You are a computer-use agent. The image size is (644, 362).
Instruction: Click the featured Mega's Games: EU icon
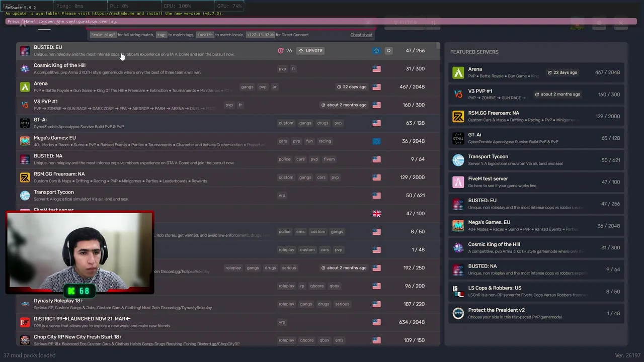click(458, 226)
